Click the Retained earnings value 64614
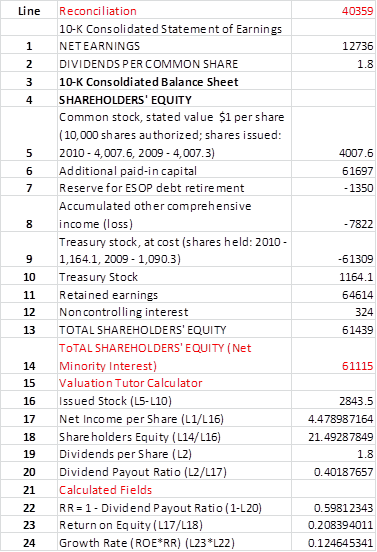Screen dimensions: 377x552 333,294
